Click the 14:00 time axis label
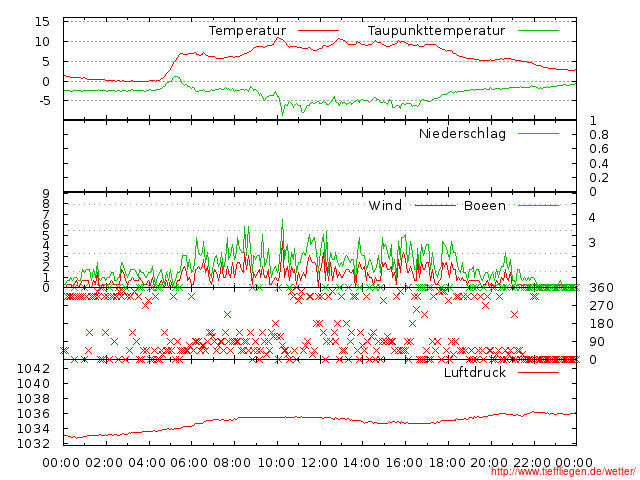640x480 pixels. point(362,463)
